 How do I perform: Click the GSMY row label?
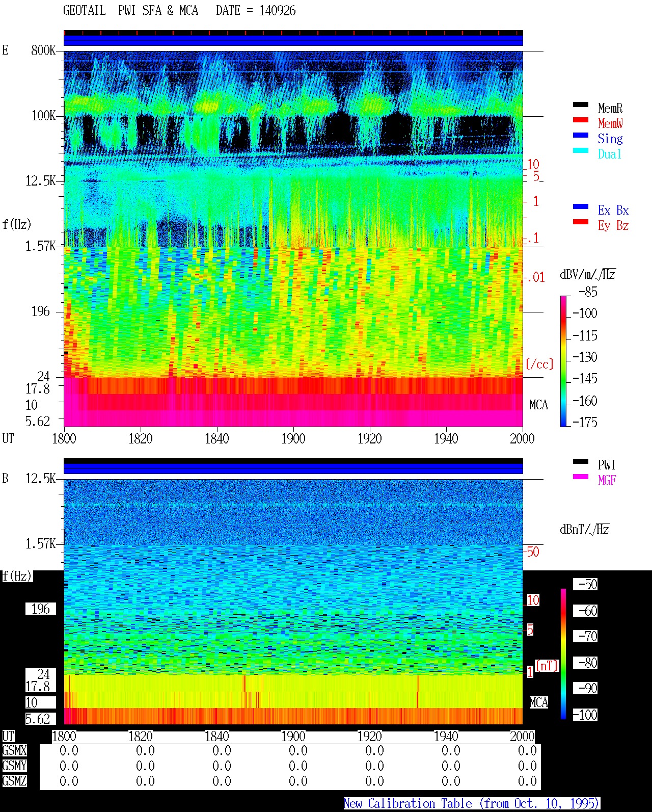(x=14, y=766)
